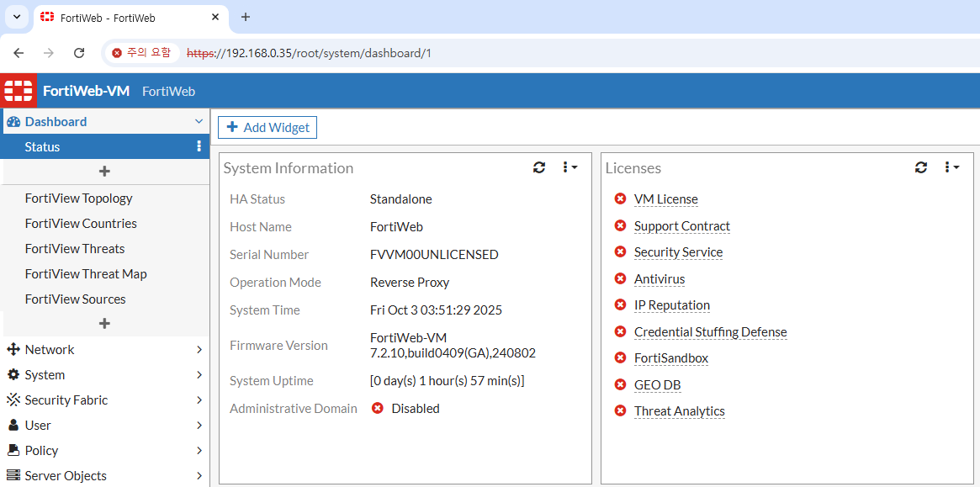Click the plus icon below FortiView Sources
Viewport: 980px width, 487px height.
[x=105, y=324]
